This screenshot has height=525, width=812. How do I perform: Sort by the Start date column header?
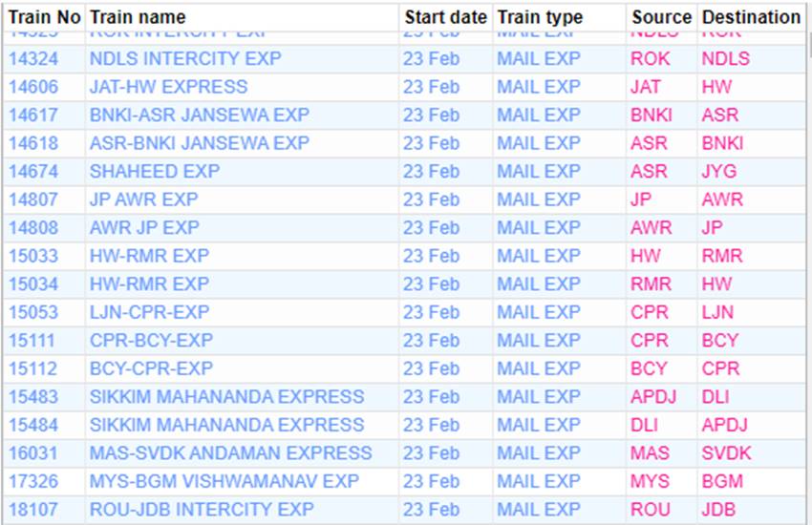click(445, 17)
